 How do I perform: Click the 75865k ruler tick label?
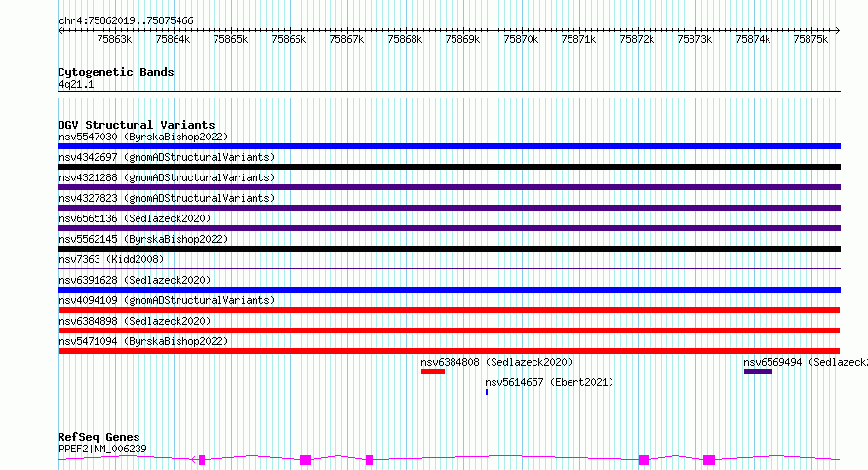(230, 39)
